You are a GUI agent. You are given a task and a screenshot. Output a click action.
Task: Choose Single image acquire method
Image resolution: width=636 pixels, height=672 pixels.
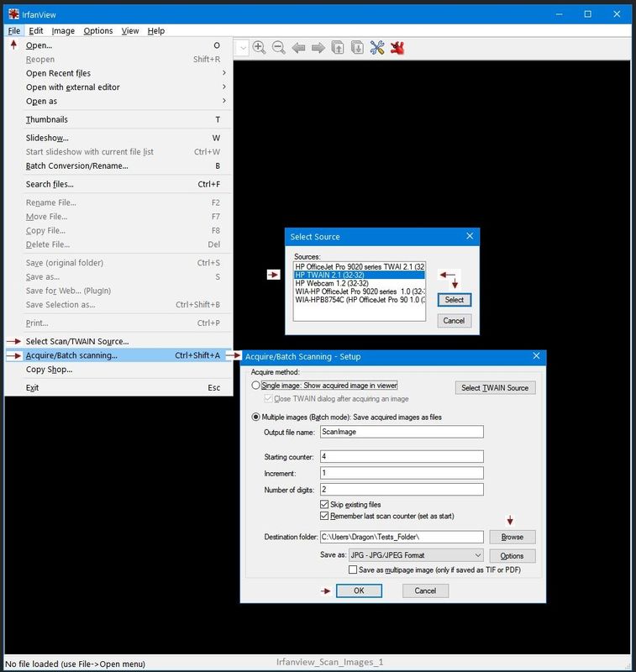click(x=256, y=386)
